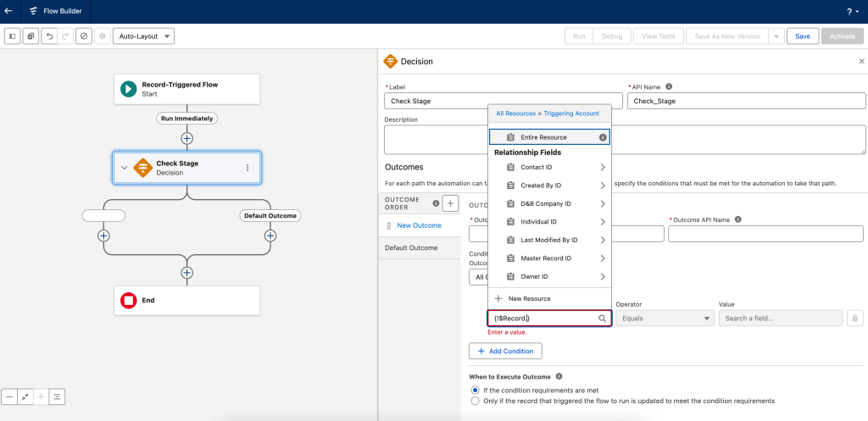
Task: Go back with the top-left arrow
Action: pyautogui.click(x=8, y=11)
